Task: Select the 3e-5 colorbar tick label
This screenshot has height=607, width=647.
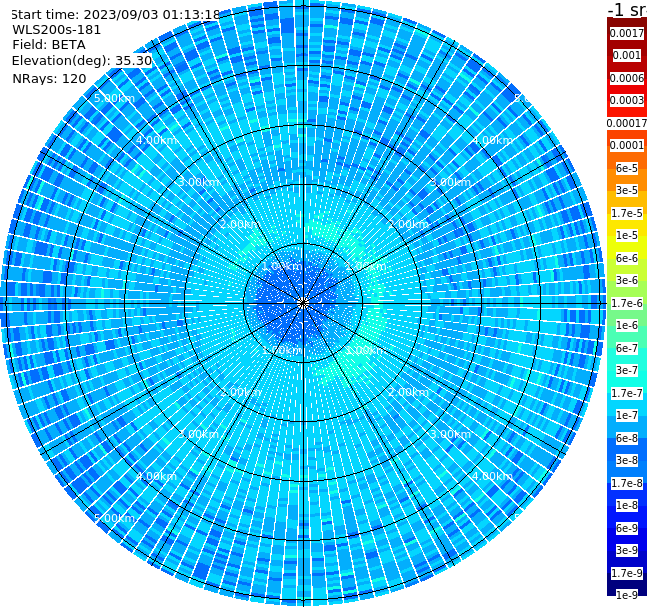Action: click(x=627, y=190)
